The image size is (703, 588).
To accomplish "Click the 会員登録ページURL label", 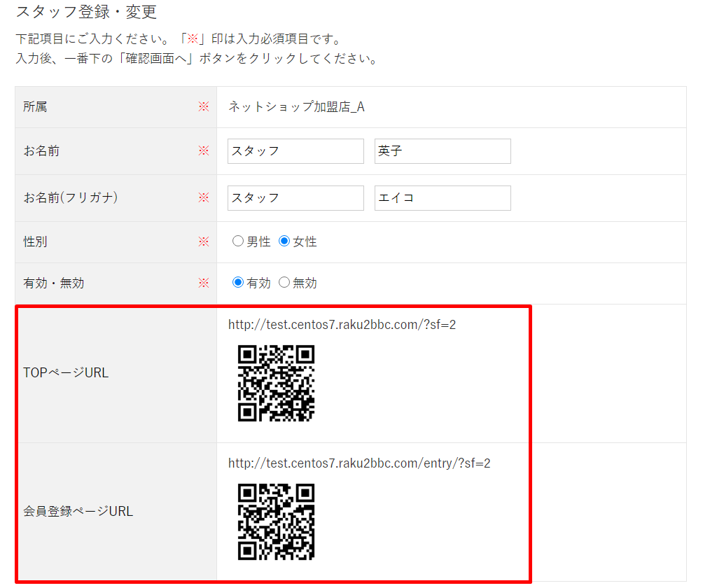I will click(78, 511).
